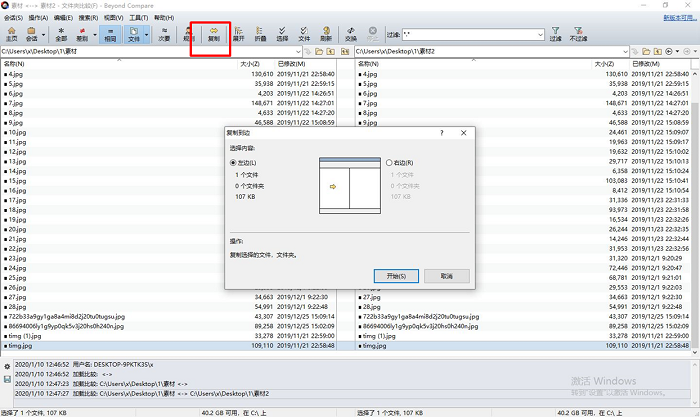Show only differences with the 差别 icon
The height and width of the screenshot is (417, 700).
click(x=82, y=34)
